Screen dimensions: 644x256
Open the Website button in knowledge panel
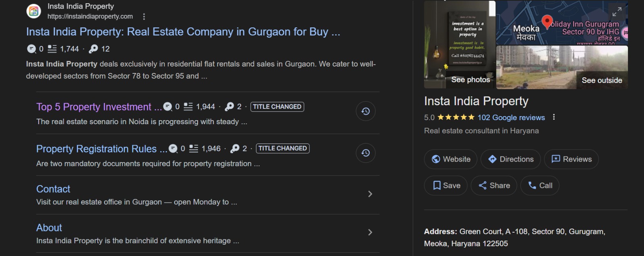click(x=450, y=159)
